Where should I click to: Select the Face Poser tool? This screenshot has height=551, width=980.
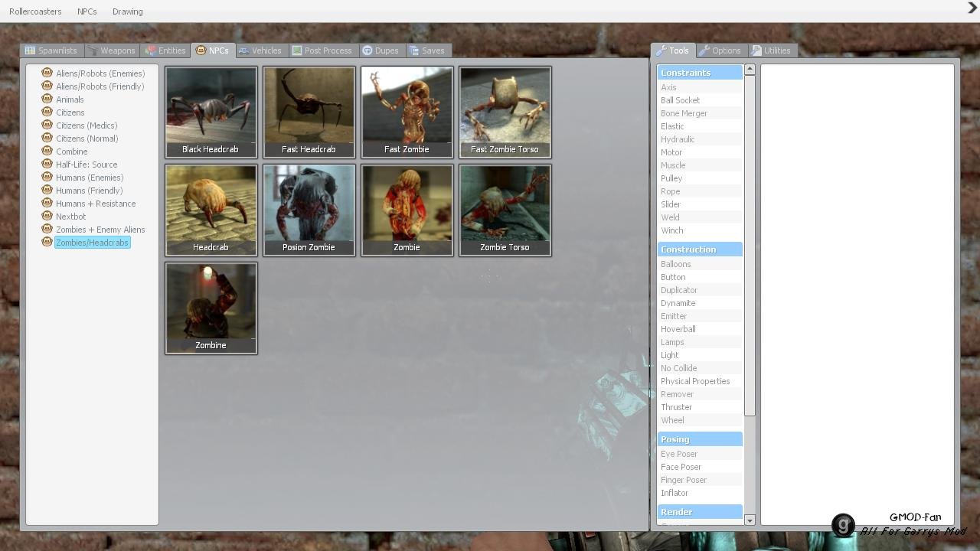tap(700, 467)
